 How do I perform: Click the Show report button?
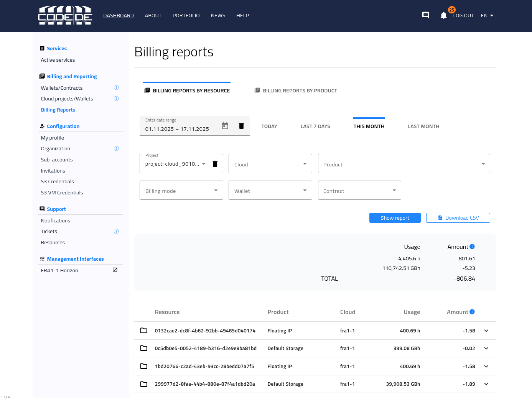(395, 218)
